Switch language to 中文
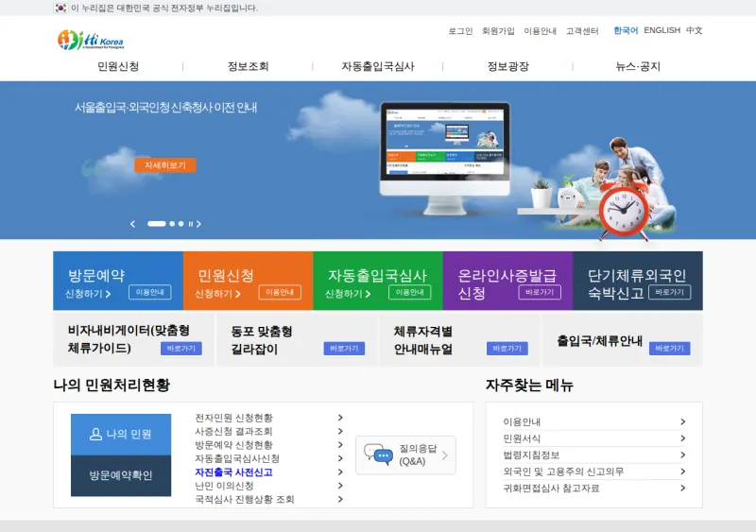 695,30
